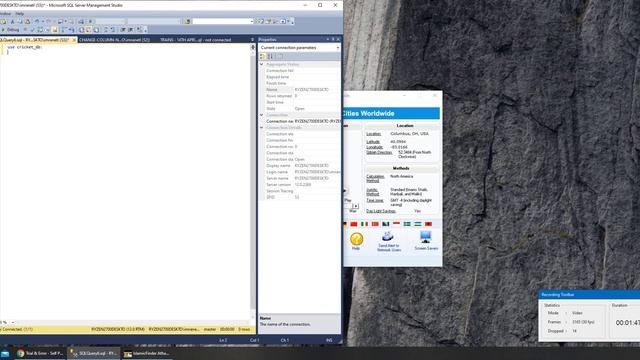Click the Categorized view icon in Properties
The image size is (640, 360).
262,56
